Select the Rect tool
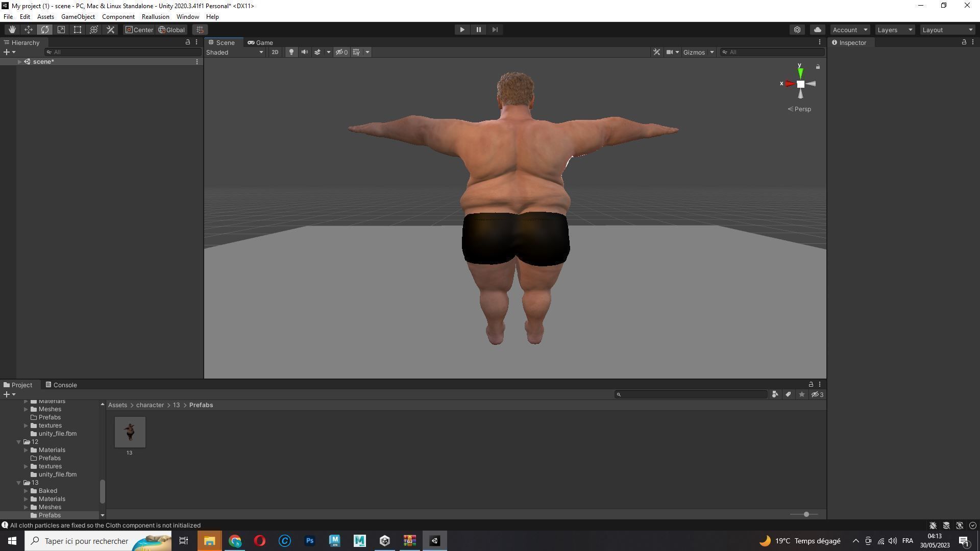Screen dimensions: 980x551 pos(78,30)
